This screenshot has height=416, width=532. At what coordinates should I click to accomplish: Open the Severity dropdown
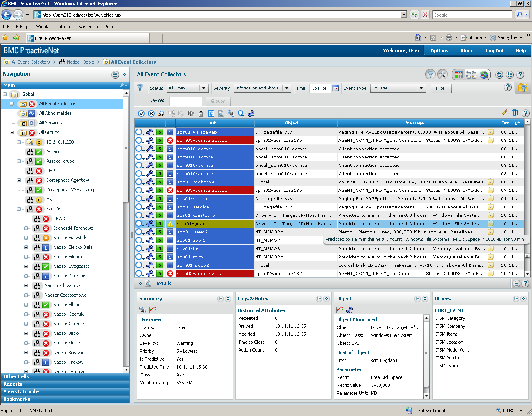[x=262, y=88]
